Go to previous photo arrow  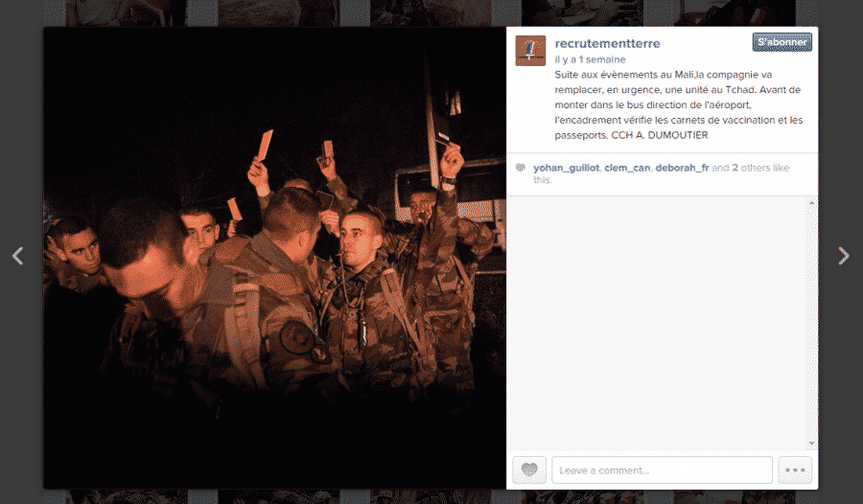tap(17, 256)
